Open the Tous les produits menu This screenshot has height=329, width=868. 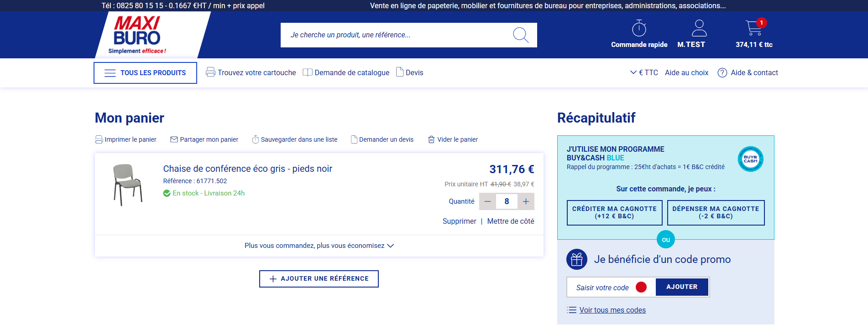point(145,73)
